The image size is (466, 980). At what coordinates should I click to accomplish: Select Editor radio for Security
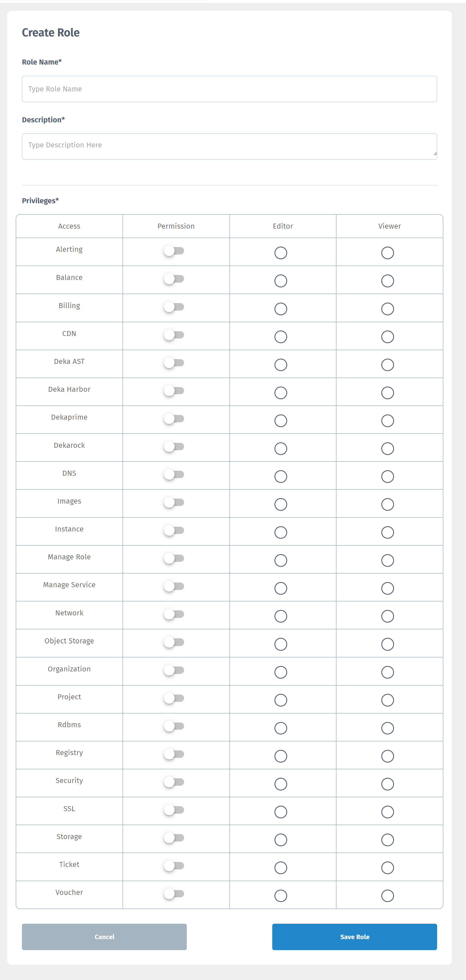pos(281,784)
